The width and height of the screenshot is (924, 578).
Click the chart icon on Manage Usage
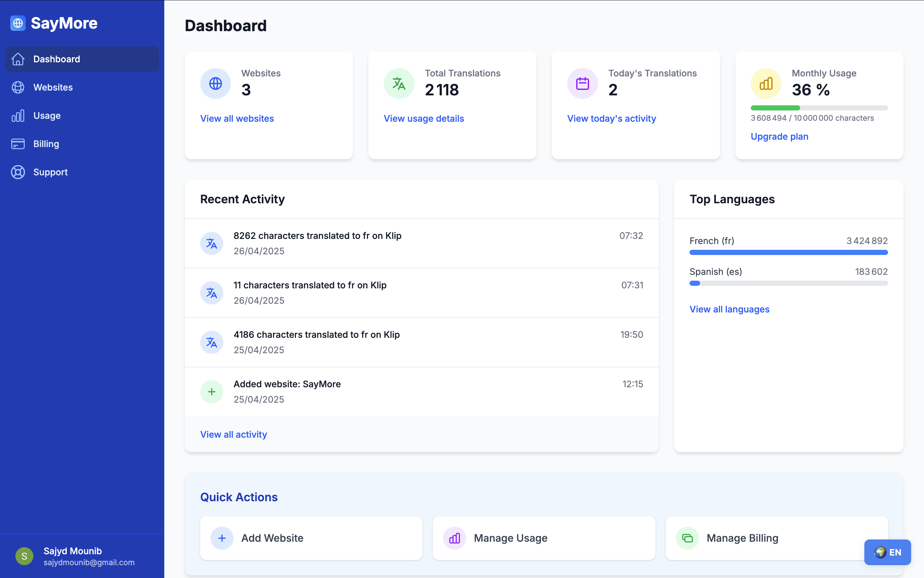(454, 538)
